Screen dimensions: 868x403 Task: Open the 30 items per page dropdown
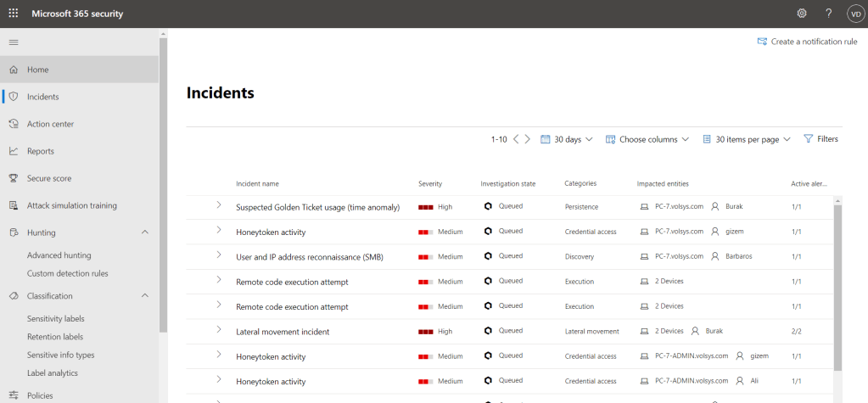[747, 139]
